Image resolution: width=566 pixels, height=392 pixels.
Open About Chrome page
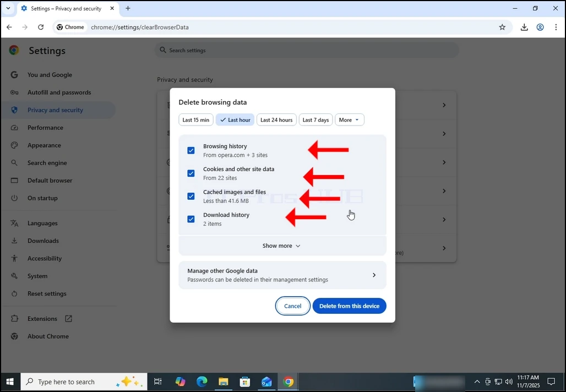(x=48, y=336)
